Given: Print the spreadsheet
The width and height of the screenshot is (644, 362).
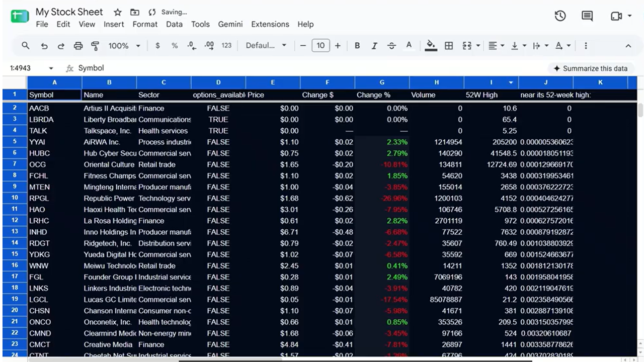Looking at the screenshot, I should [x=78, y=46].
